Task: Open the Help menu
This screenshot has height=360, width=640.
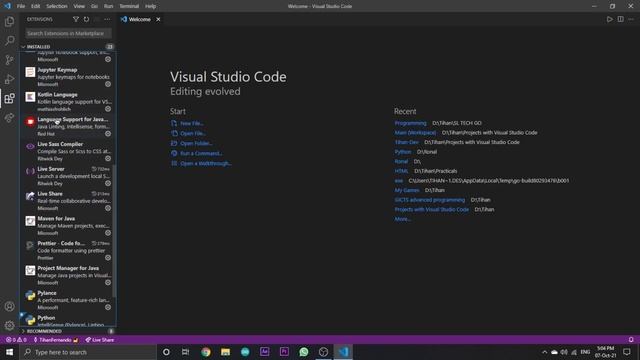Action: (151, 6)
